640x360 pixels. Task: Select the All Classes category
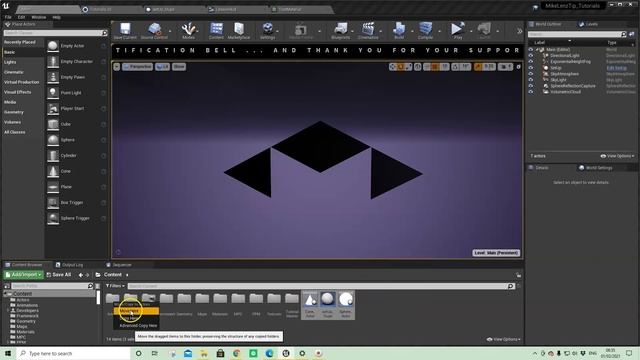point(15,132)
